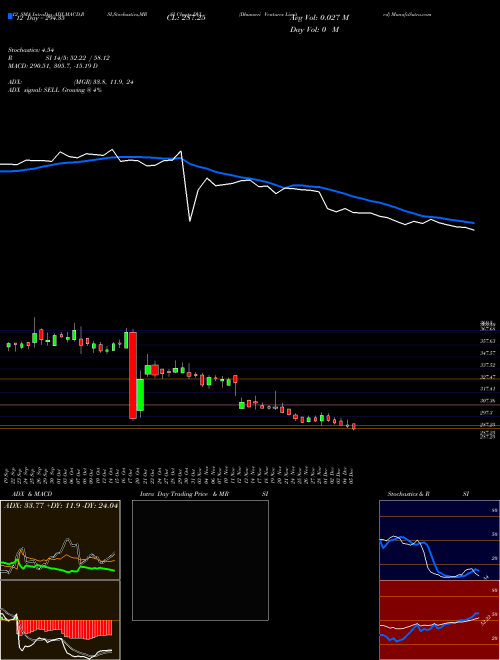The image size is (500, 660).
Task: Click the Stochastics & RSI panel title
Action: [428, 494]
